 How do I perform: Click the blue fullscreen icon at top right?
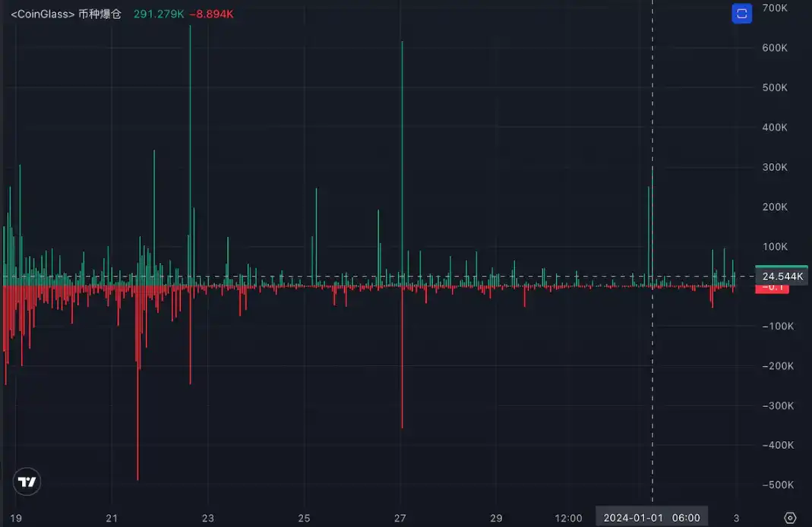[741, 14]
